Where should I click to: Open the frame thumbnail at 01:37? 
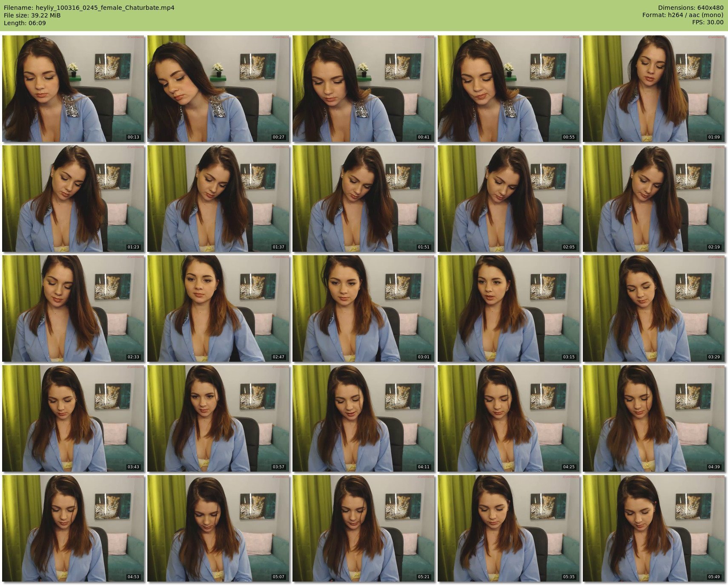click(x=218, y=199)
